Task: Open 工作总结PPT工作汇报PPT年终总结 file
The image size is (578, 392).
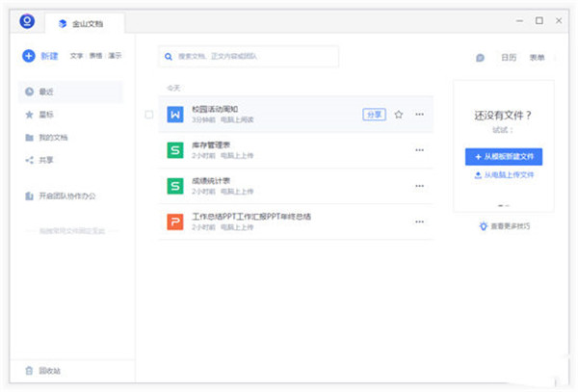Action: pos(251,217)
